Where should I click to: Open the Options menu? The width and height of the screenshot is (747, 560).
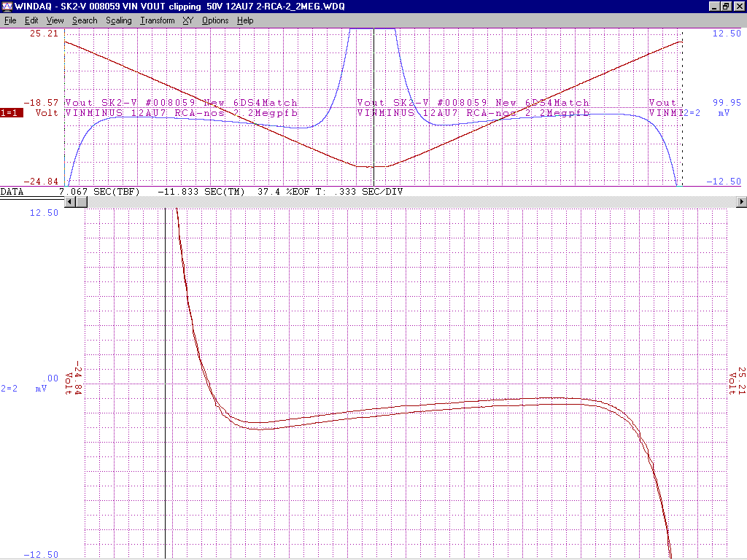click(x=216, y=20)
